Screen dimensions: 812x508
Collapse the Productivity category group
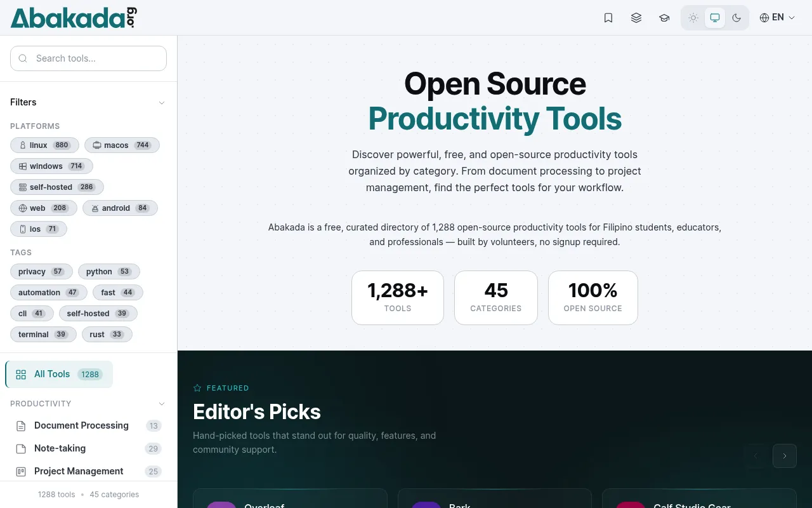coord(162,404)
